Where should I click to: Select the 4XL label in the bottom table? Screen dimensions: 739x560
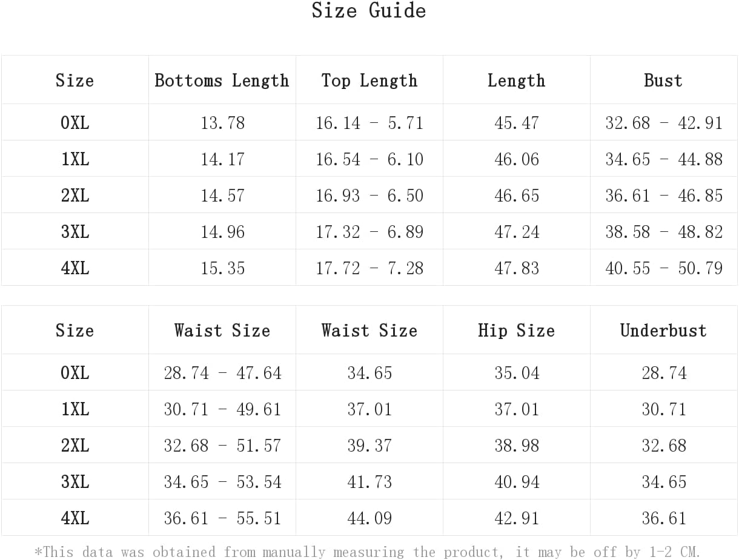[75, 518]
